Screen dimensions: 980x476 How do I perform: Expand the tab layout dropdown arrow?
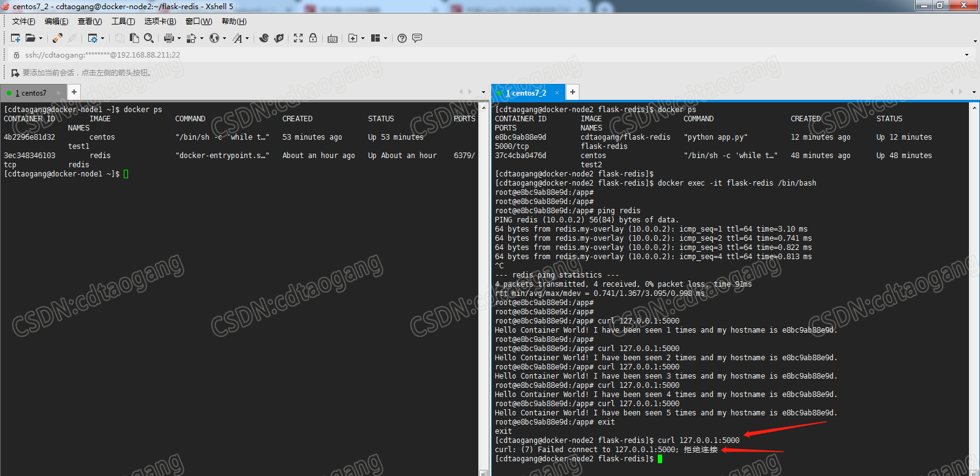tap(385, 38)
